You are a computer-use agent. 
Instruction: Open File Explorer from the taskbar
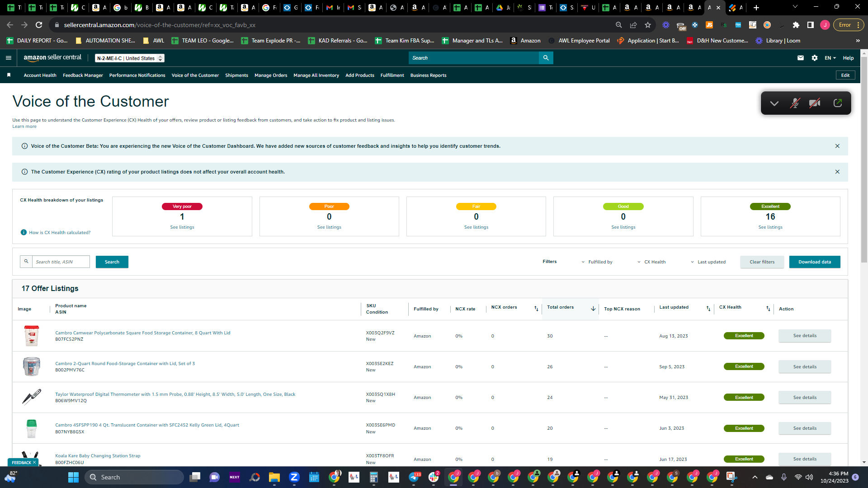point(274,477)
